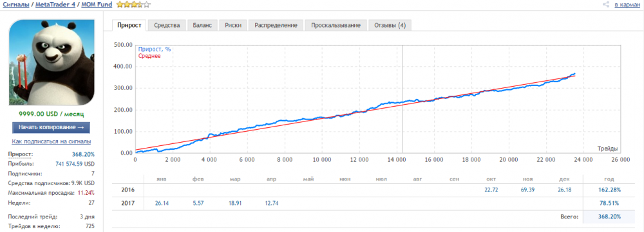Click the 'Последний трейд:' label
644x232 pixels.
[32, 217]
